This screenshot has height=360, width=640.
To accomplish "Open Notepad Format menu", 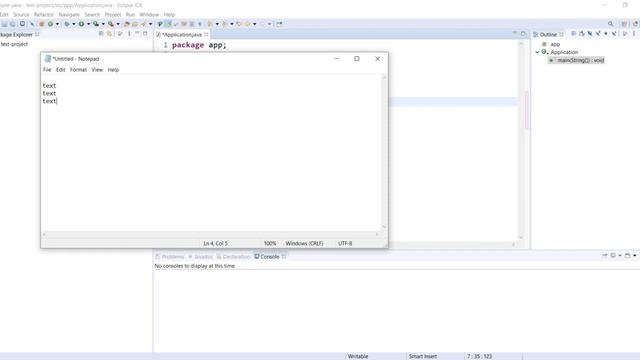I will [78, 70].
